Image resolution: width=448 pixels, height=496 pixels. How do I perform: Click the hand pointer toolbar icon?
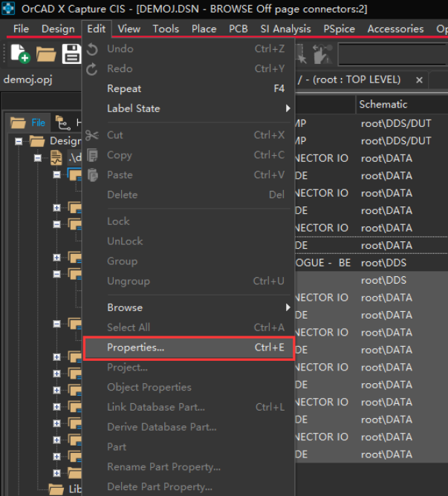[x=322, y=53]
